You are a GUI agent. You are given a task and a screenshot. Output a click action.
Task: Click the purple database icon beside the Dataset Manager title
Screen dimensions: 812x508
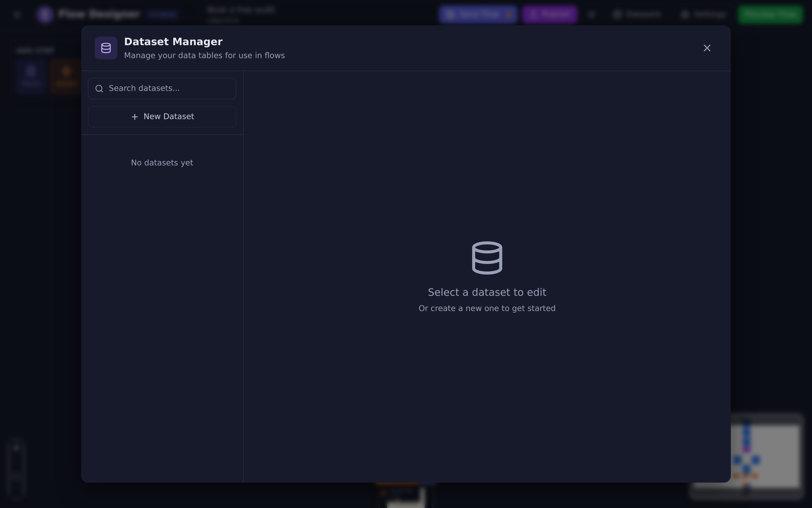point(106,48)
